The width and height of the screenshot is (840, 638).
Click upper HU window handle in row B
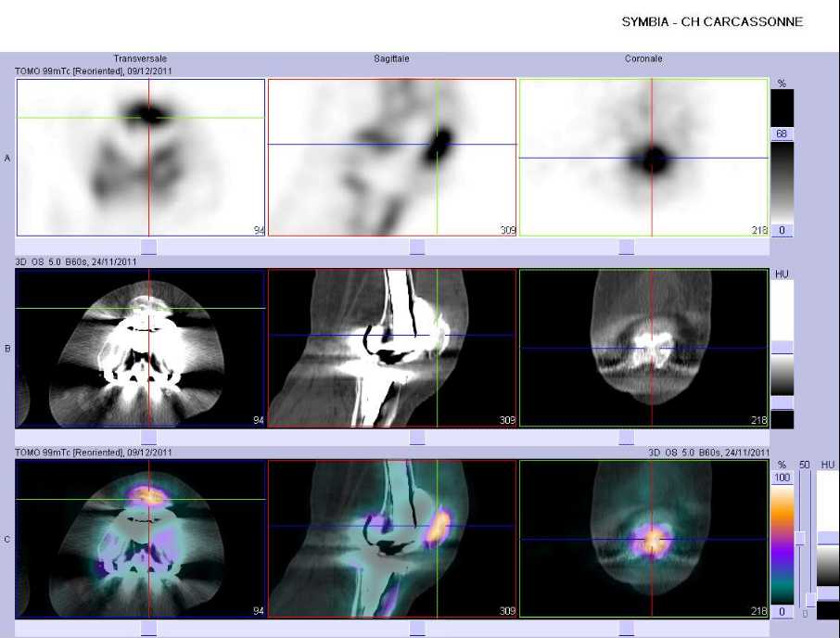click(783, 348)
